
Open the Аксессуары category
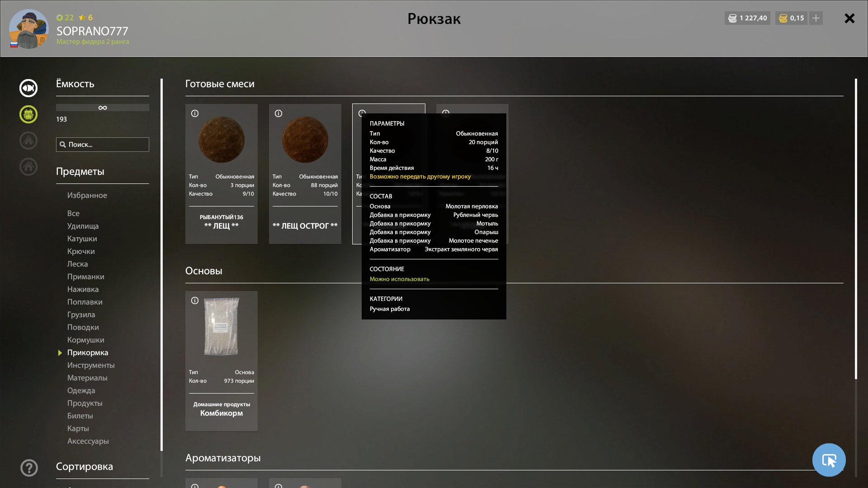click(x=88, y=441)
